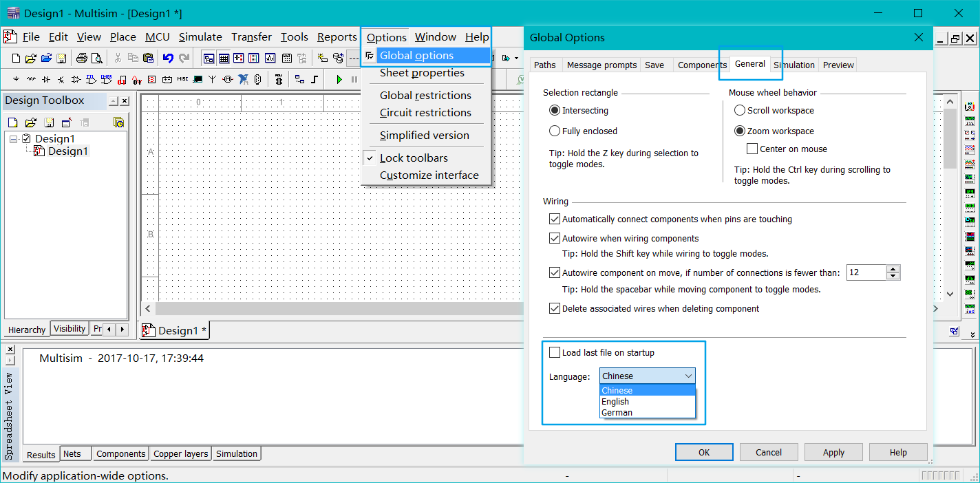
Task: Click the workspace vertical scrollbar down arrow
Action: point(950,294)
